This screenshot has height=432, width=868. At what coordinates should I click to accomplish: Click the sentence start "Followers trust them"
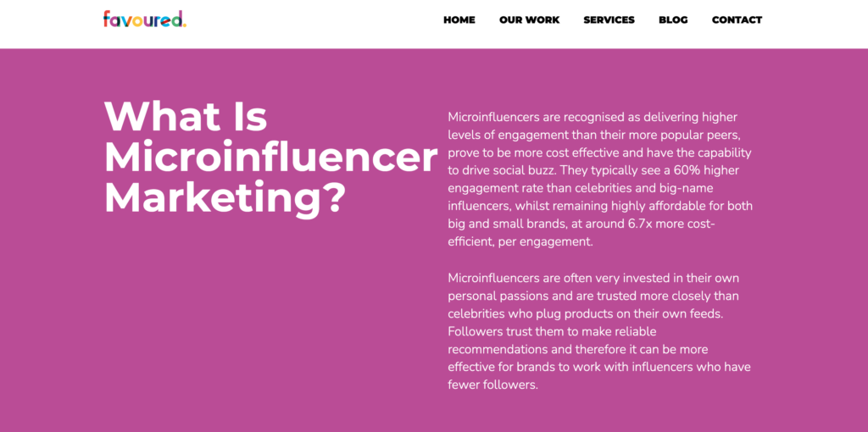[x=507, y=331]
